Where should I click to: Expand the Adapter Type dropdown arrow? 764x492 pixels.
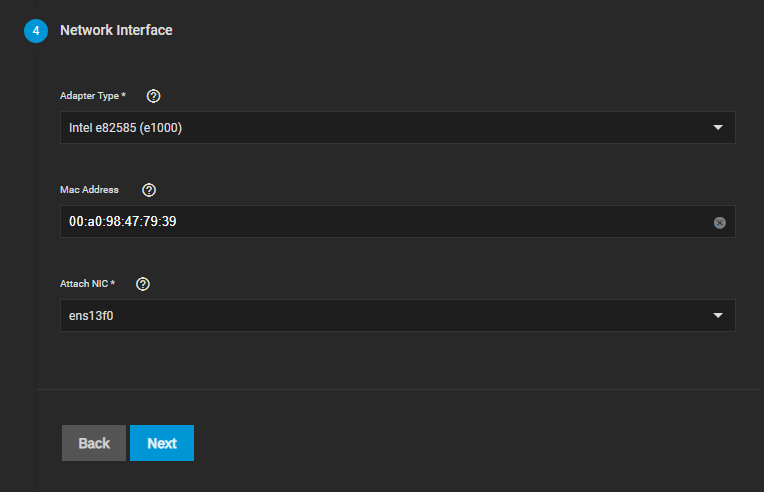717,128
